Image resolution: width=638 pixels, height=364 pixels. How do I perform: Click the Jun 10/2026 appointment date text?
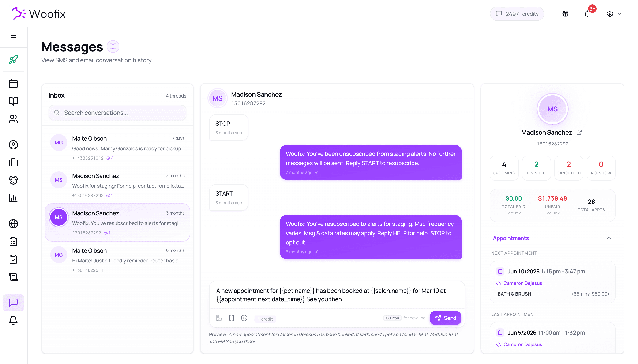tap(523, 272)
